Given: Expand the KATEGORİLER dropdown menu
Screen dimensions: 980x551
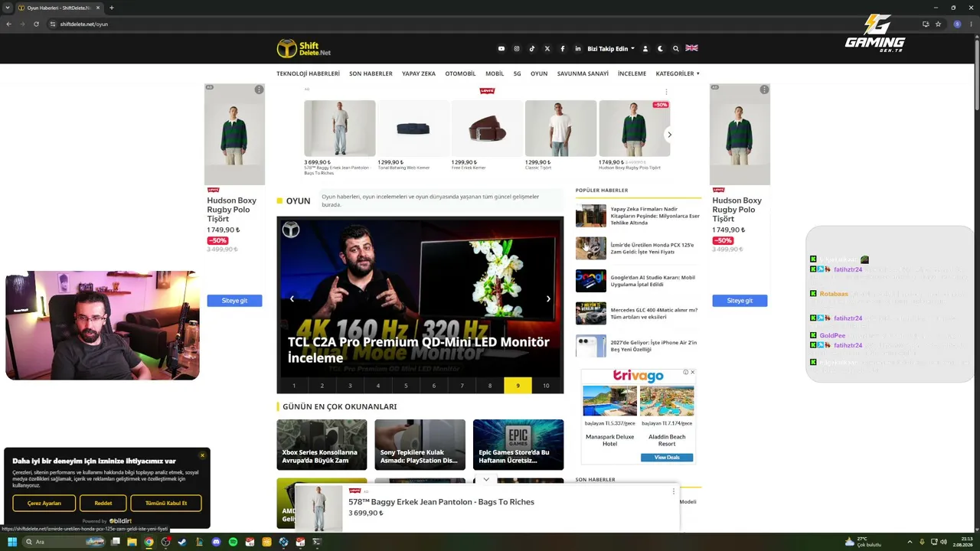Looking at the screenshot, I should (x=678, y=73).
